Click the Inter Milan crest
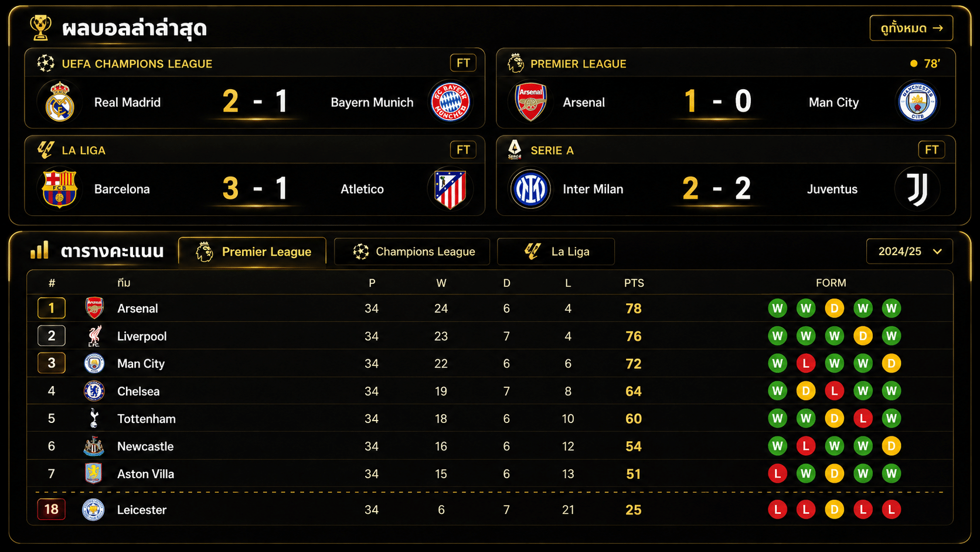This screenshot has width=980, height=552. click(x=530, y=189)
